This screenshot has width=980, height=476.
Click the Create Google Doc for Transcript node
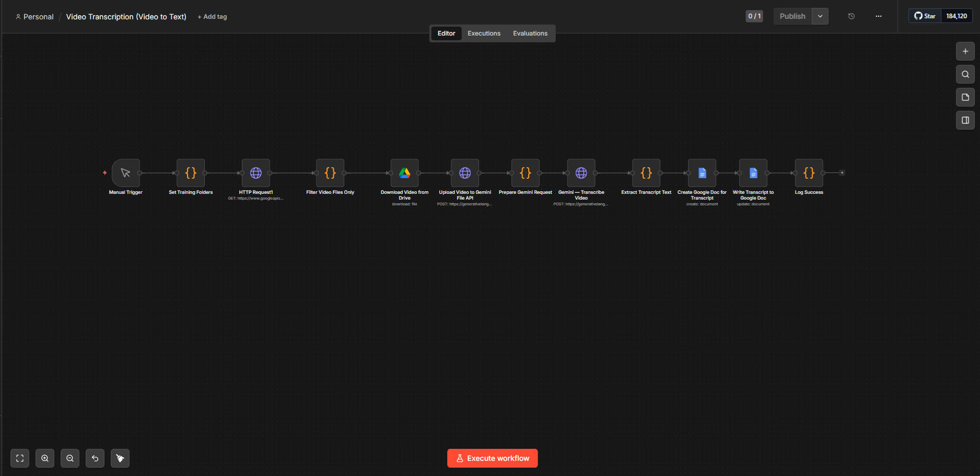(702, 173)
